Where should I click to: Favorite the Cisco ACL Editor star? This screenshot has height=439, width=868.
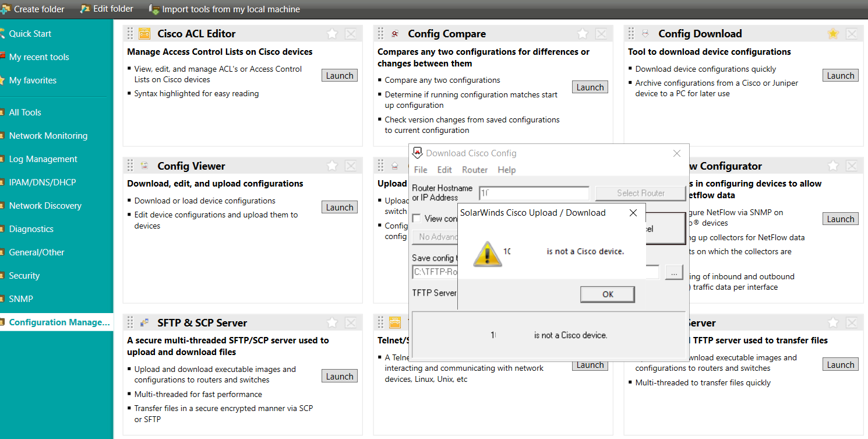coord(332,34)
